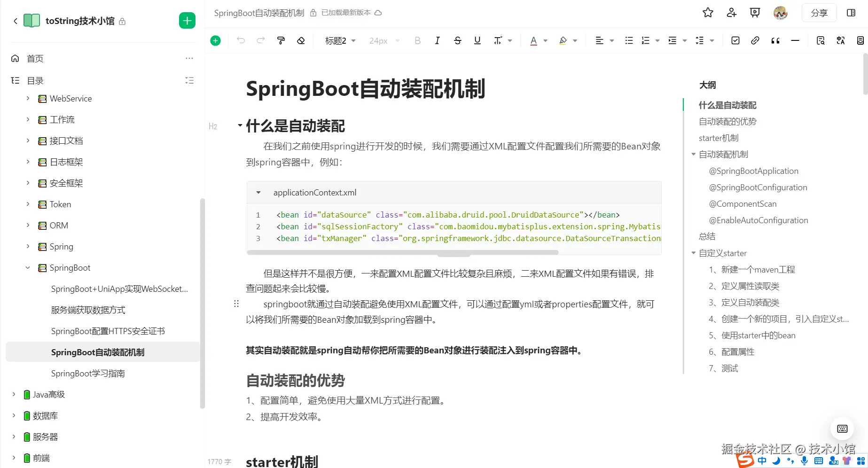Jump to starter机制 in outline
Viewport: 868px width, 468px height.
click(719, 138)
